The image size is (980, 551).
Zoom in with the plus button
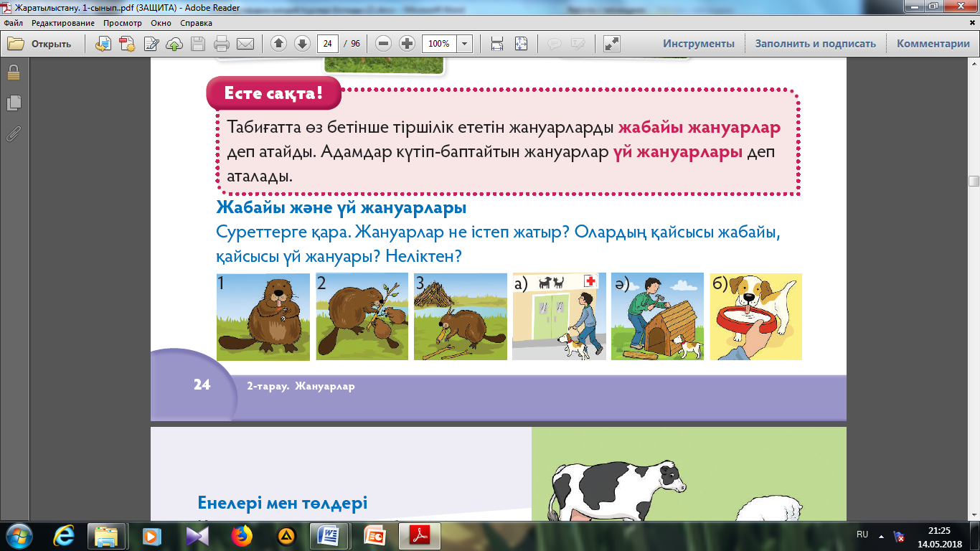click(x=407, y=44)
